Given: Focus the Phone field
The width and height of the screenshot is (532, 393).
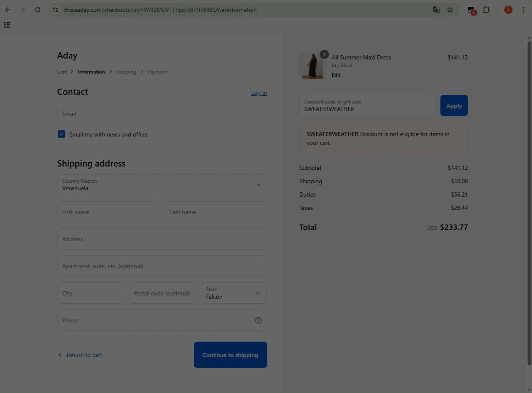Looking at the screenshot, I should tap(162, 320).
